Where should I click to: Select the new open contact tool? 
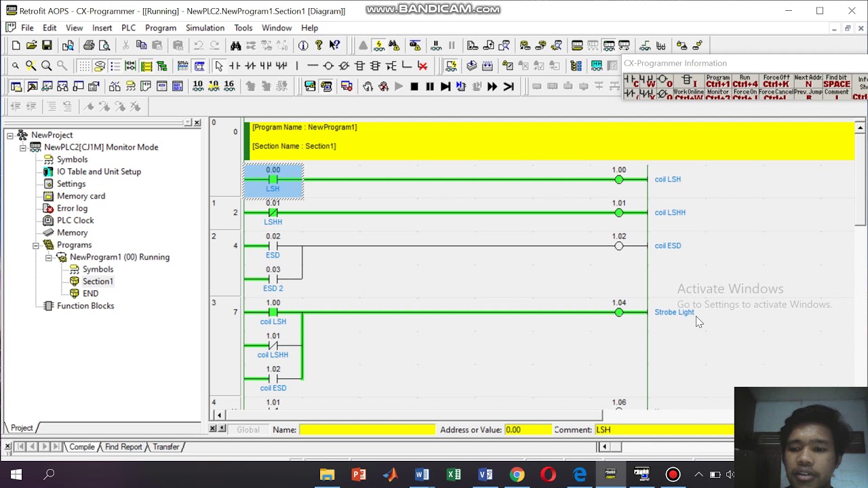click(x=235, y=66)
